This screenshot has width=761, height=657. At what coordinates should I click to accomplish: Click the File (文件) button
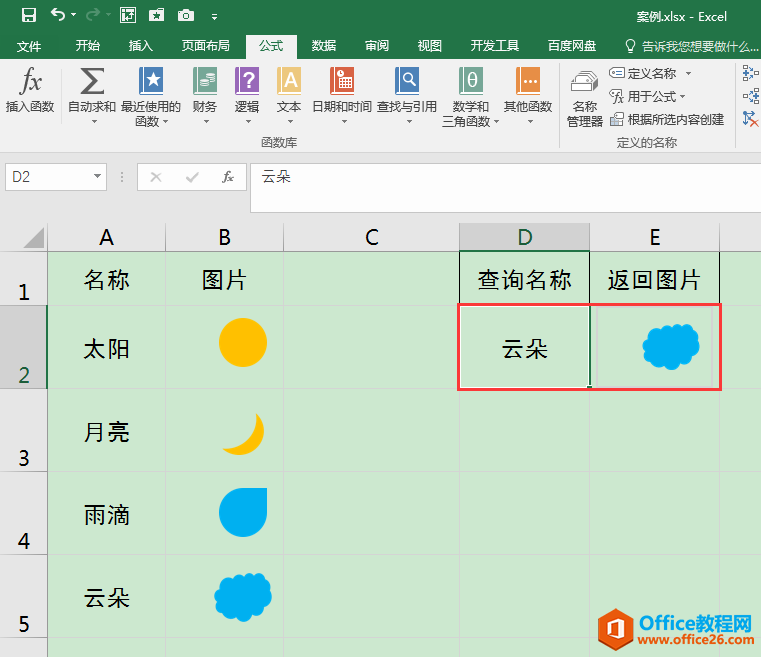29,46
